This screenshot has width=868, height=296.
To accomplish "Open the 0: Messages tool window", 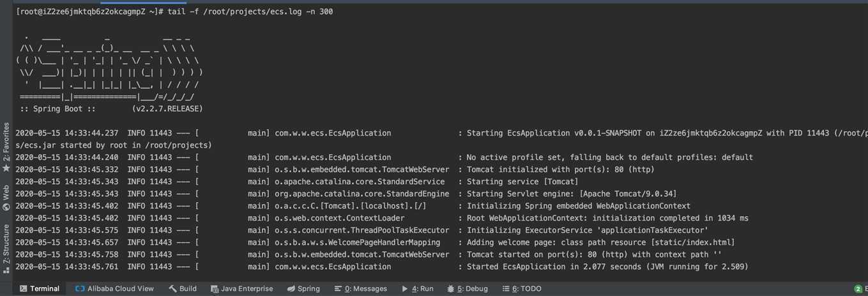I will coord(361,288).
